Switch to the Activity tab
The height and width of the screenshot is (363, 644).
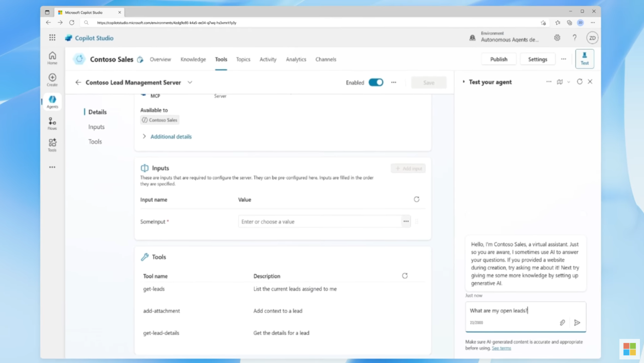click(x=268, y=59)
